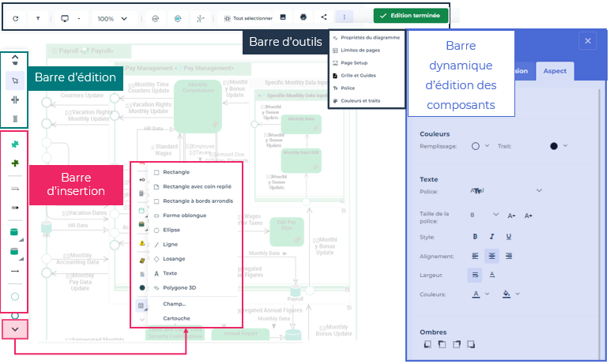Click the print icon in the toolbar
The image size is (610, 364).
tap(303, 17)
